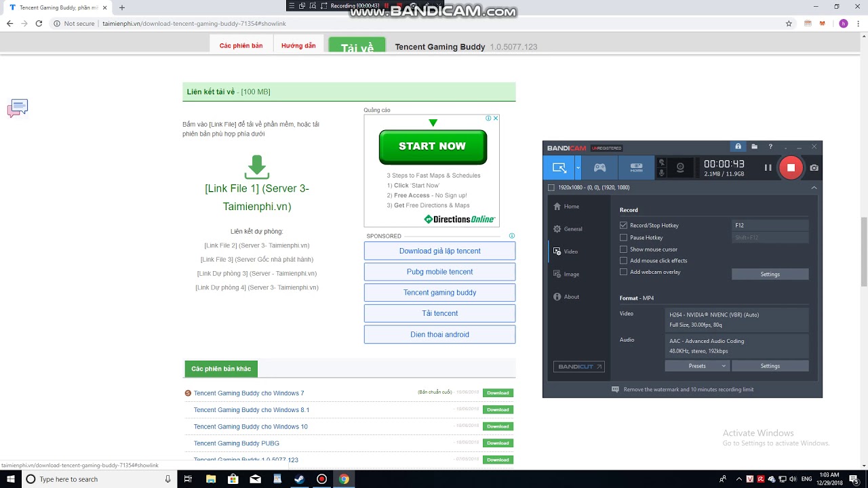Open Bandicam General section
The height and width of the screenshot is (488, 868).
click(568, 229)
